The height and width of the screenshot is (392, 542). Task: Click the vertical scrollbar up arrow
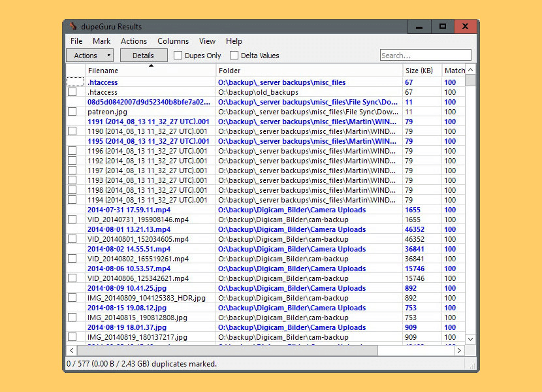[x=470, y=70]
